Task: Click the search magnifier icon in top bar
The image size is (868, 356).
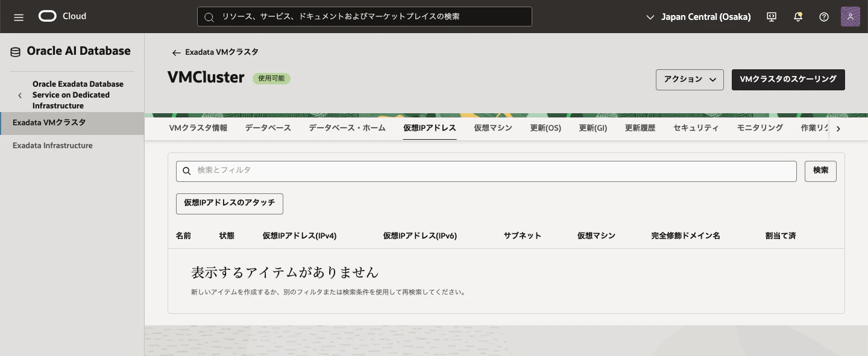Action: [x=209, y=17]
